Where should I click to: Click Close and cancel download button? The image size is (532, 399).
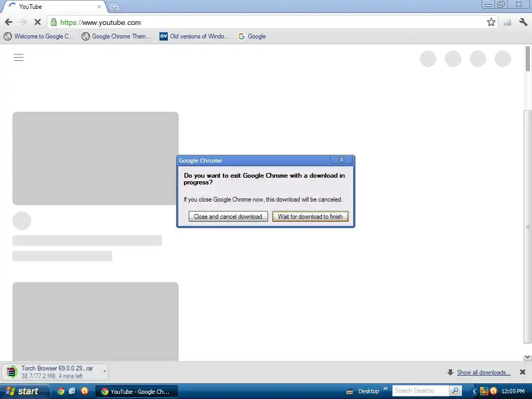pyautogui.click(x=228, y=217)
